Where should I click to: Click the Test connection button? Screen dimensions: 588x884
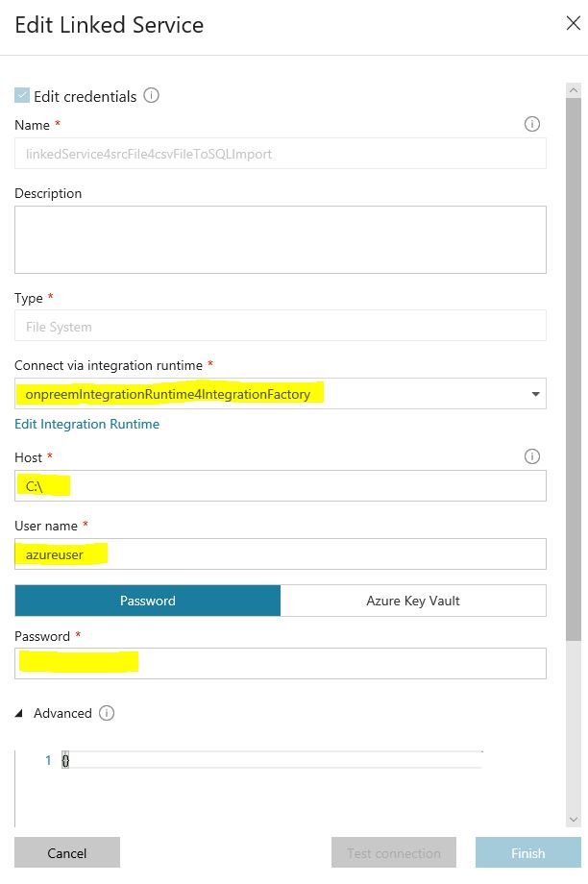394,852
